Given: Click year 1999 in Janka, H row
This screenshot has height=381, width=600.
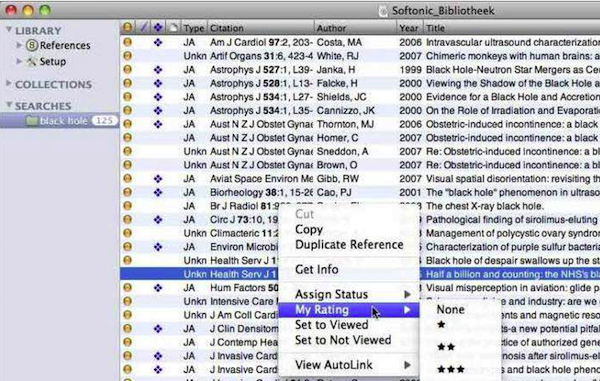Looking at the screenshot, I should pyautogui.click(x=411, y=70).
